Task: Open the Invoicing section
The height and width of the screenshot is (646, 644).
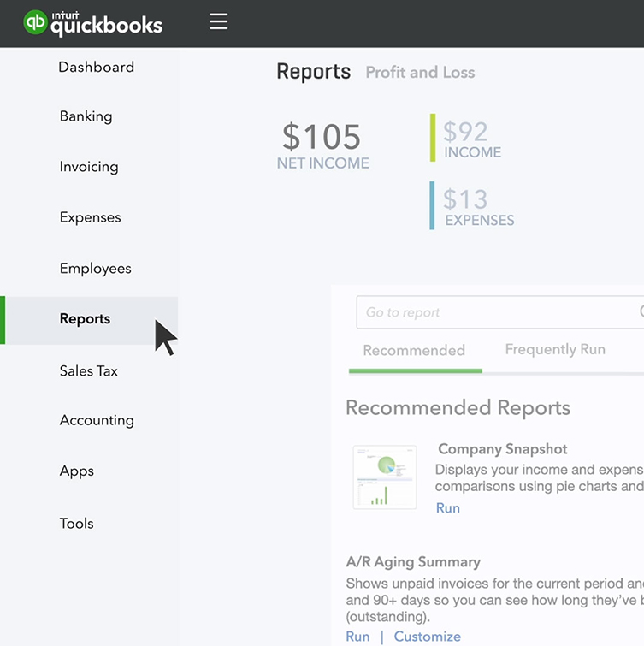Action: click(89, 167)
